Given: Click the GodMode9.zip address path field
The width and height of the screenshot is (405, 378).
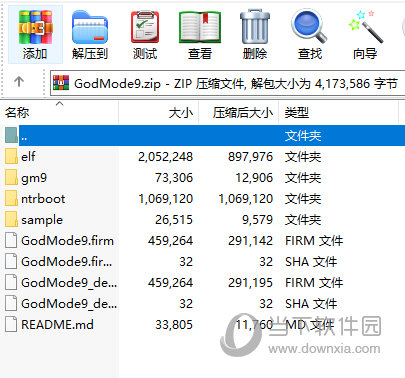Looking at the screenshot, I should click(228, 83).
